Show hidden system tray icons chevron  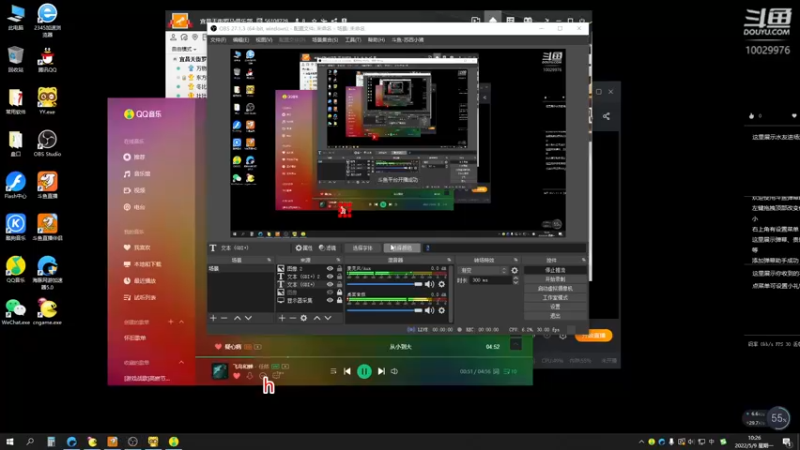point(641,442)
